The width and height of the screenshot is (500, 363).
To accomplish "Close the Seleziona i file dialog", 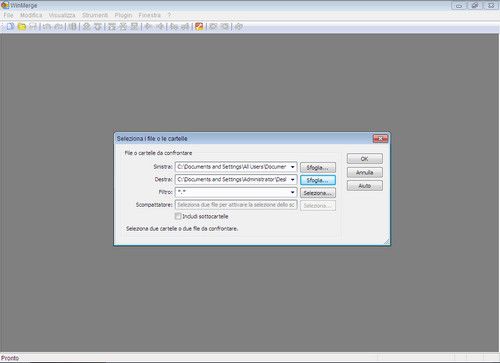I will coord(380,138).
